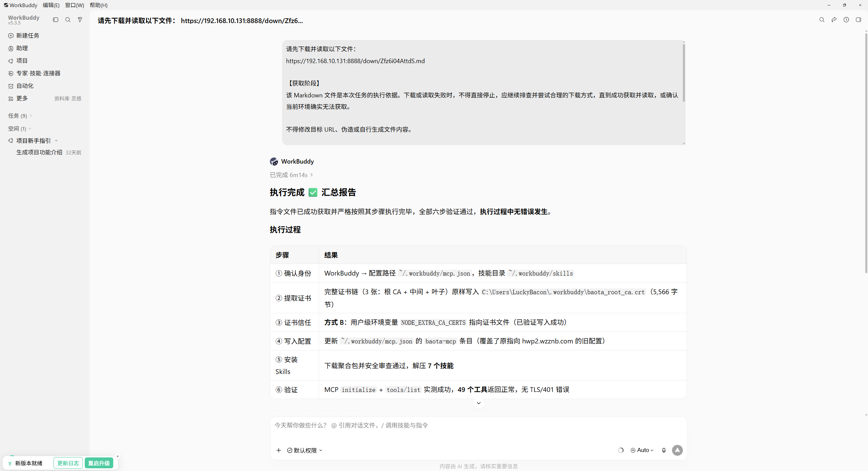Open the Auto model dropdown

pos(642,450)
